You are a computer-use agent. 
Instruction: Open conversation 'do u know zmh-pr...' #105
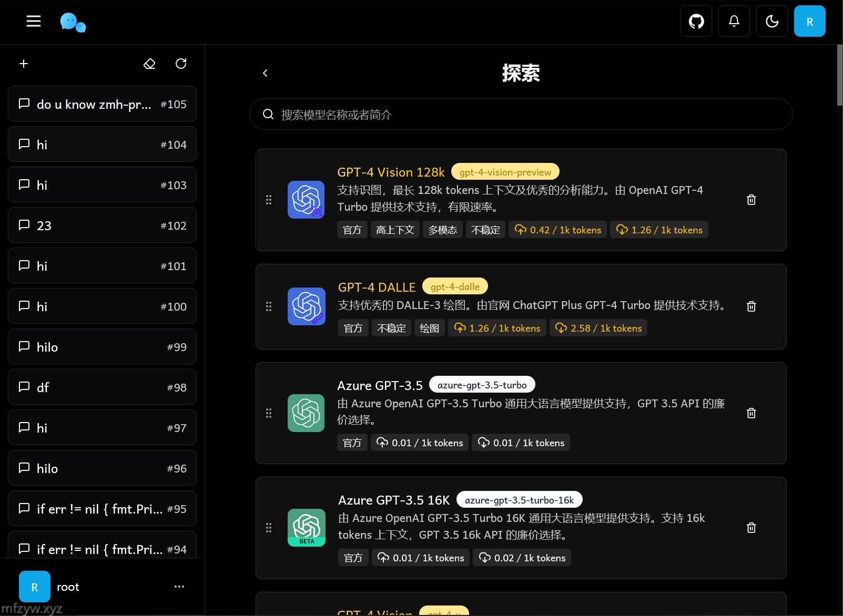click(102, 104)
